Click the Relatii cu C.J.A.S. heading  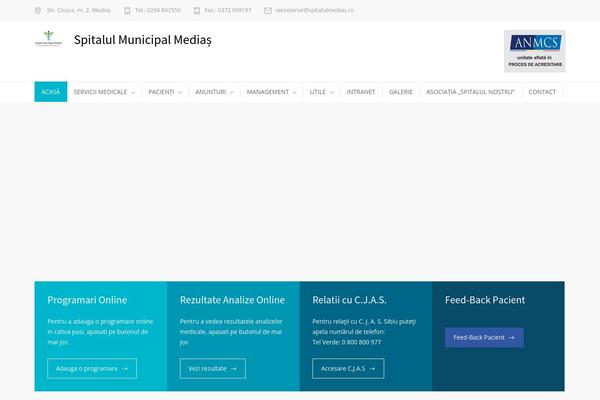(x=349, y=300)
